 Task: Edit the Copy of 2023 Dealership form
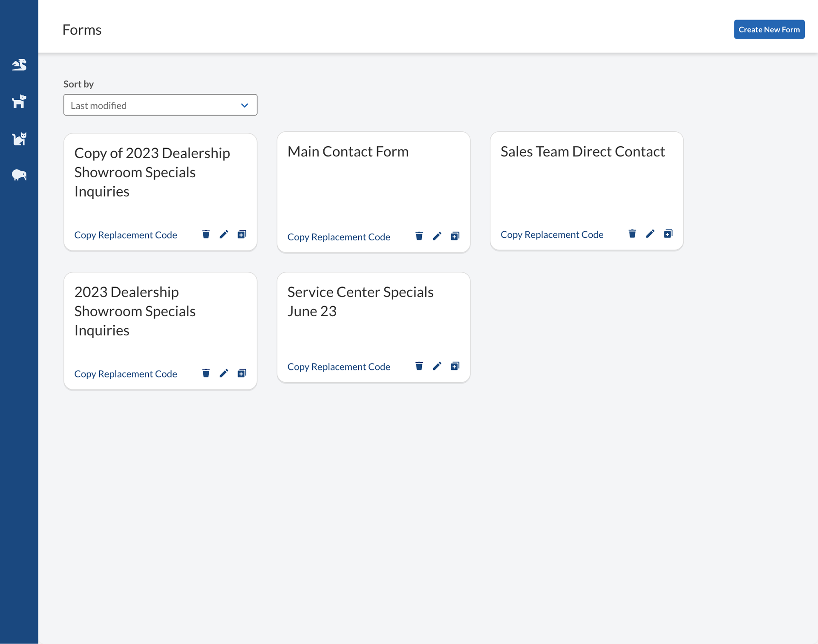(x=224, y=234)
